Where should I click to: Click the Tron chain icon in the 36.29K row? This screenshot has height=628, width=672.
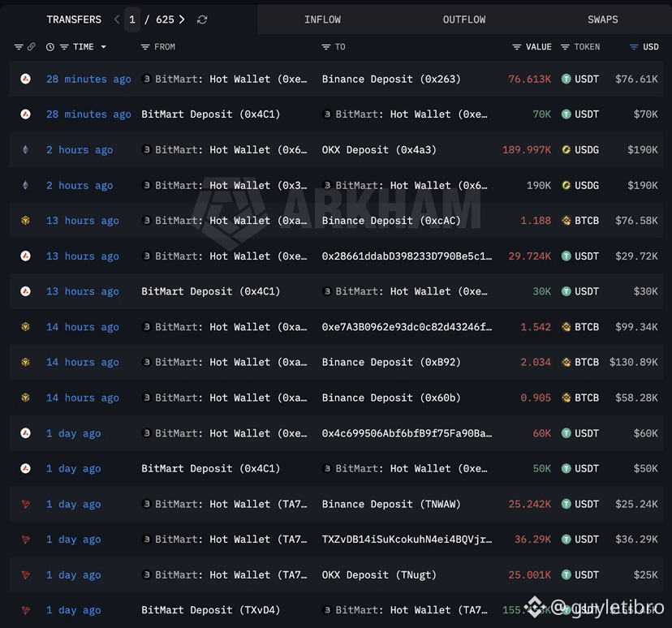[x=26, y=540]
